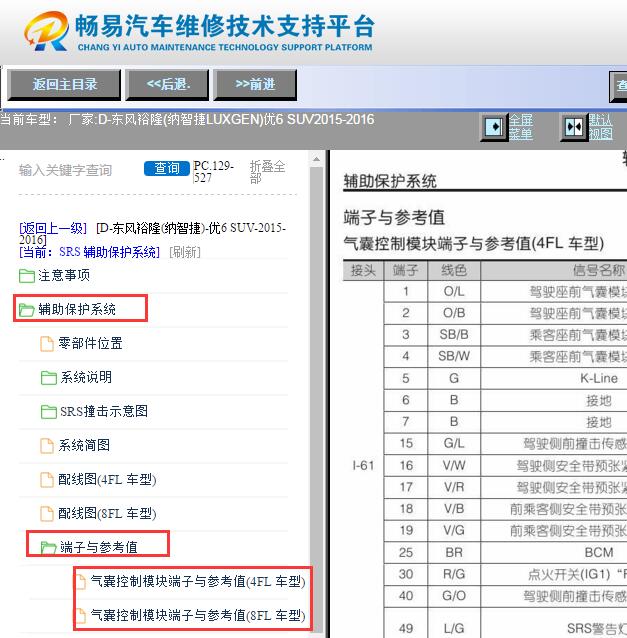Click the keyword search input field

tap(79, 170)
